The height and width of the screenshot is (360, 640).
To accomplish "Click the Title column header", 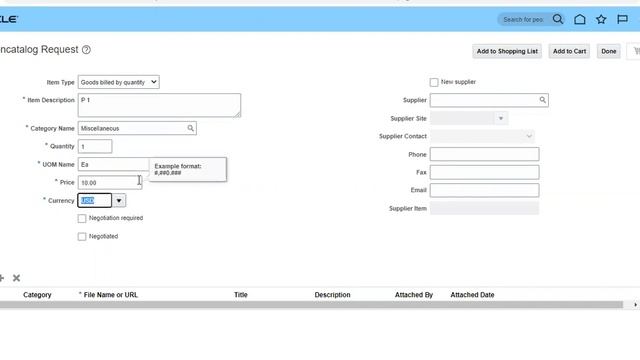I will coord(241,295).
